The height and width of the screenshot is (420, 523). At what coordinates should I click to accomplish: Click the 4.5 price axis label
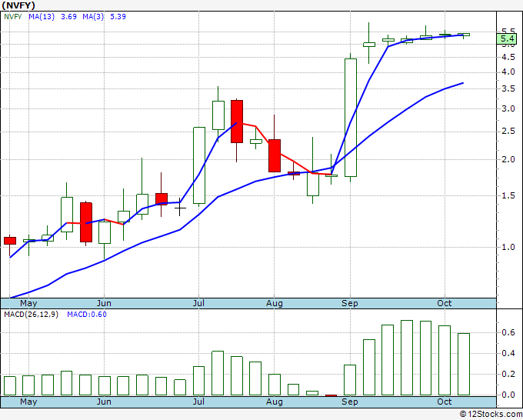[508, 58]
